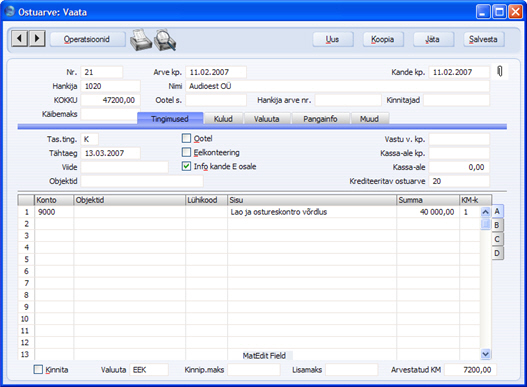Click the Konto column header
This screenshot has height=387, width=527.
coord(54,200)
